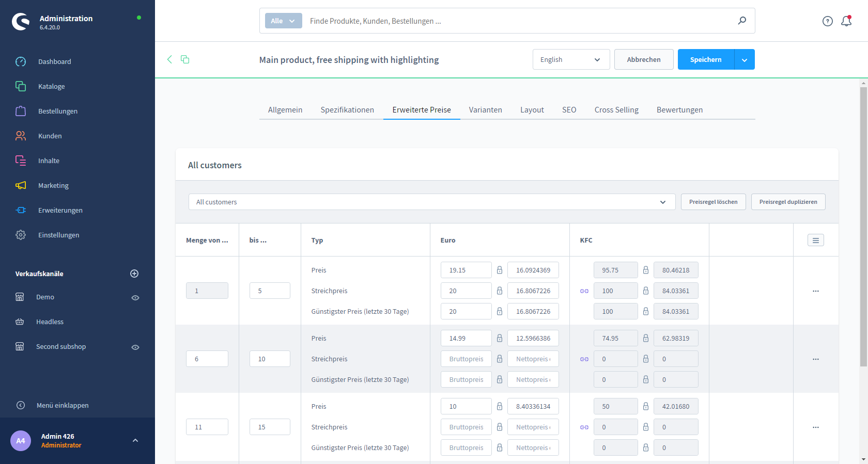
Task: Click the vertical scrollbar thumb
Action: 863,227
